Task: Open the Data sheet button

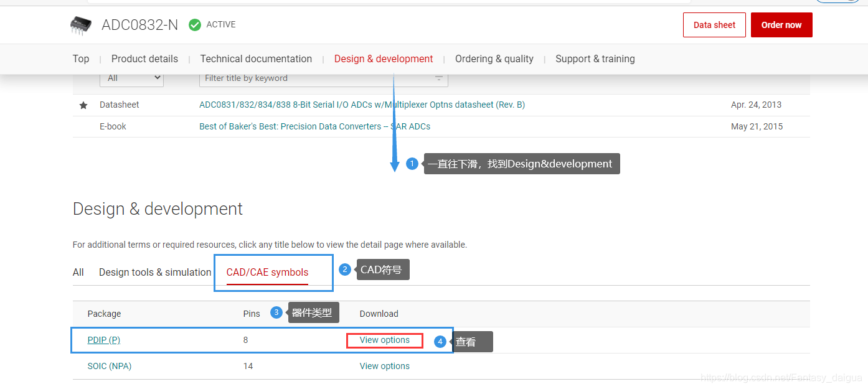Action: click(714, 25)
